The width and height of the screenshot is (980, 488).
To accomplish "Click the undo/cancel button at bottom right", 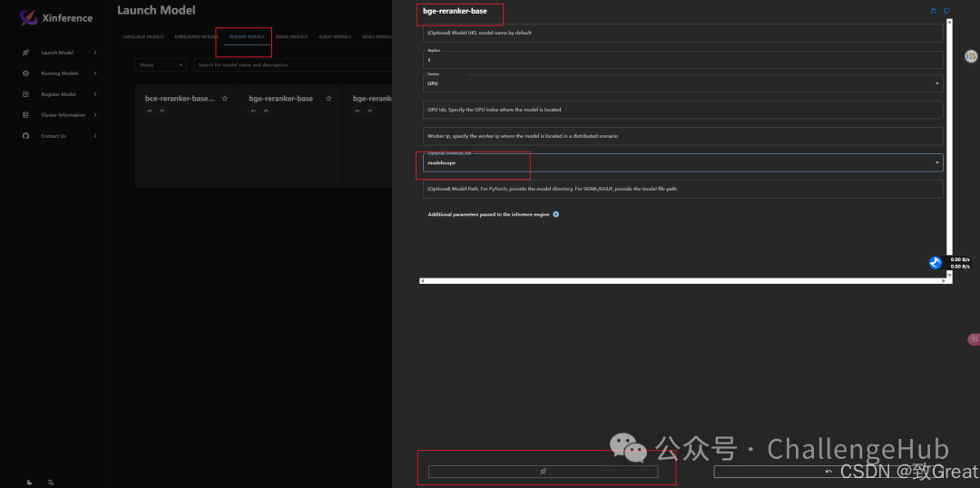I will coord(828,472).
